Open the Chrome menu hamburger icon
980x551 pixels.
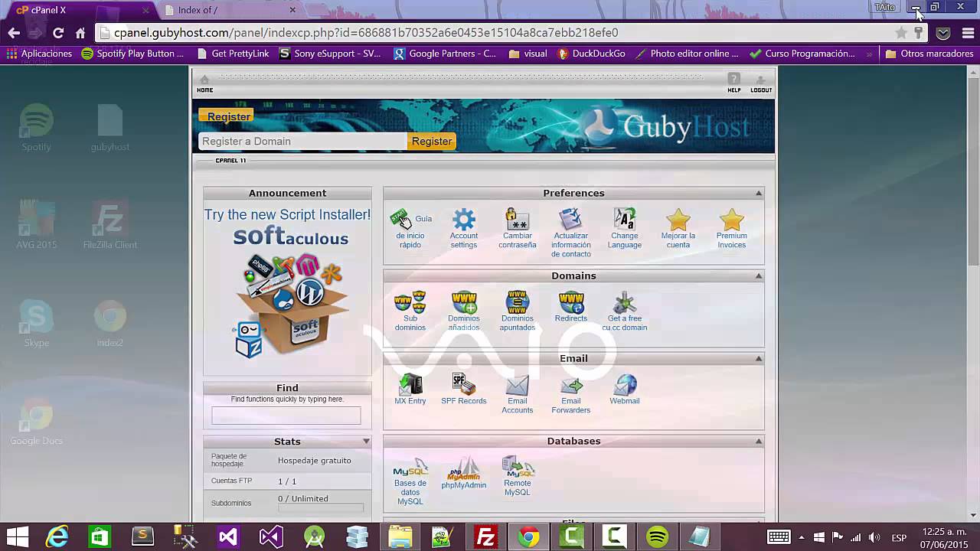[x=968, y=33]
